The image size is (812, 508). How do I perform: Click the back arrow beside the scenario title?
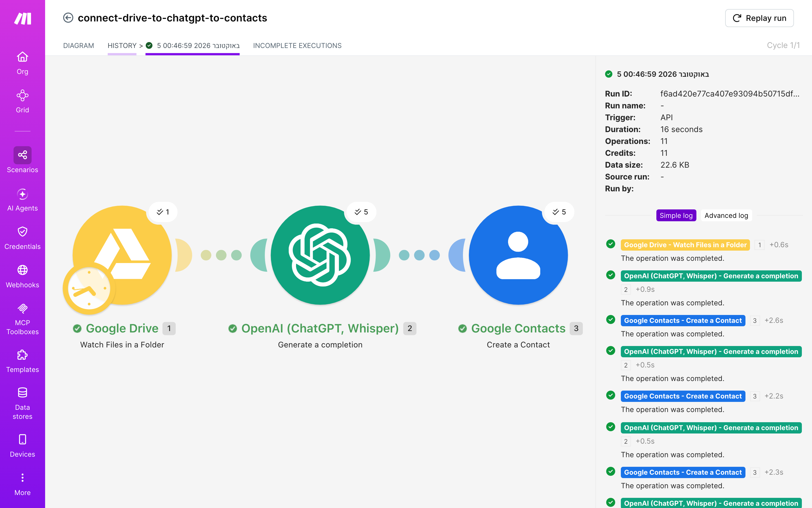(x=68, y=18)
